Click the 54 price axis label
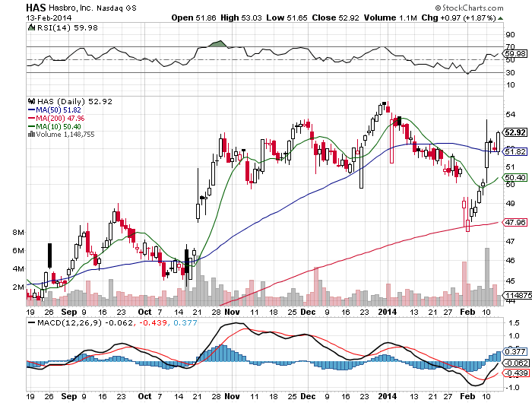Image resolution: width=532 pixels, height=403 pixels. [x=510, y=114]
